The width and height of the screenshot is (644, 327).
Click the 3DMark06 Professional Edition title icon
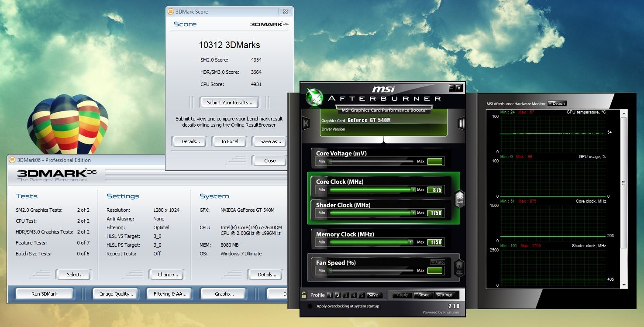[12, 160]
